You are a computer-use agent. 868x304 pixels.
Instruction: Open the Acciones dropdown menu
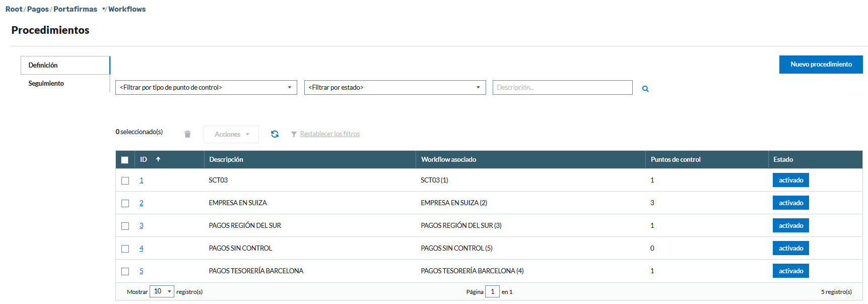point(231,135)
